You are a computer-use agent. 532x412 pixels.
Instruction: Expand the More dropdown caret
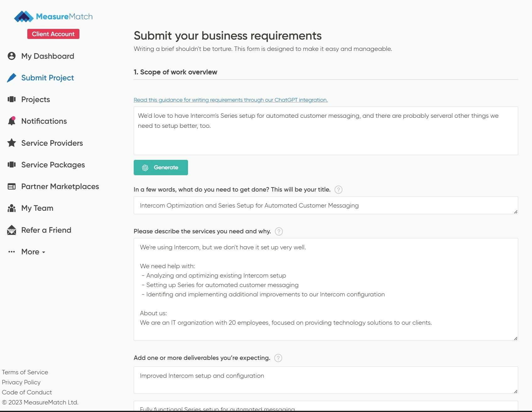point(44,252)
